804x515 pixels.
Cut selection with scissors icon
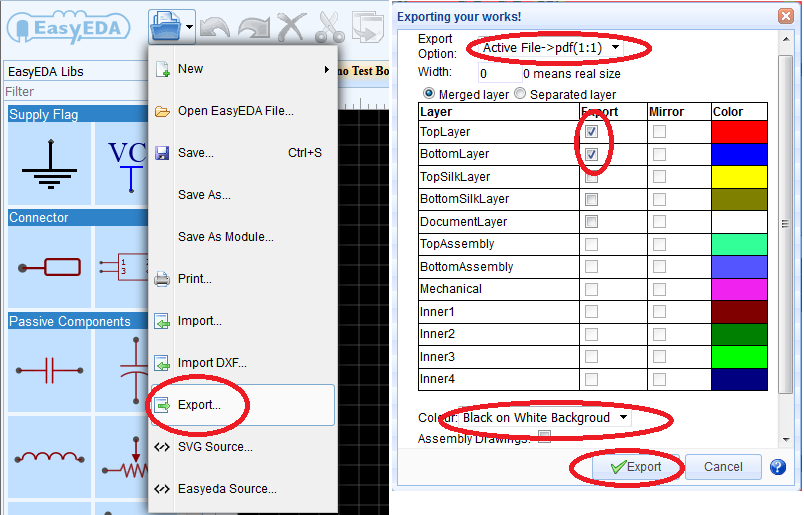point(330,27)
